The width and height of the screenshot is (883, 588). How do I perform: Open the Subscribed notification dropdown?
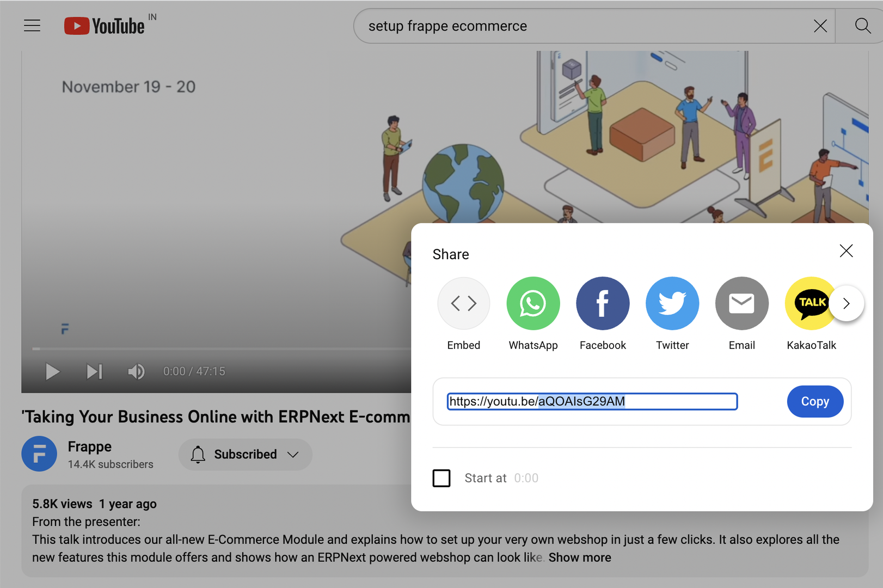(245, 454)
